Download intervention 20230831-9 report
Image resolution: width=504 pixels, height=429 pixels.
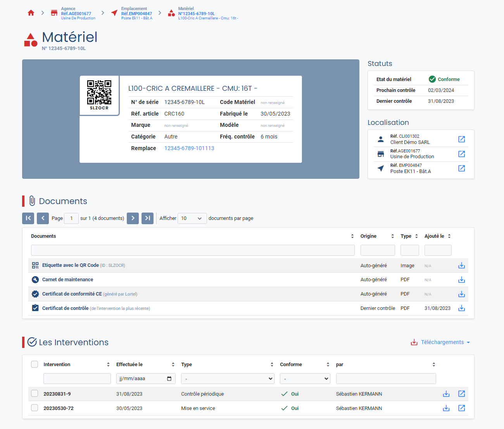[x=446, y=394]
